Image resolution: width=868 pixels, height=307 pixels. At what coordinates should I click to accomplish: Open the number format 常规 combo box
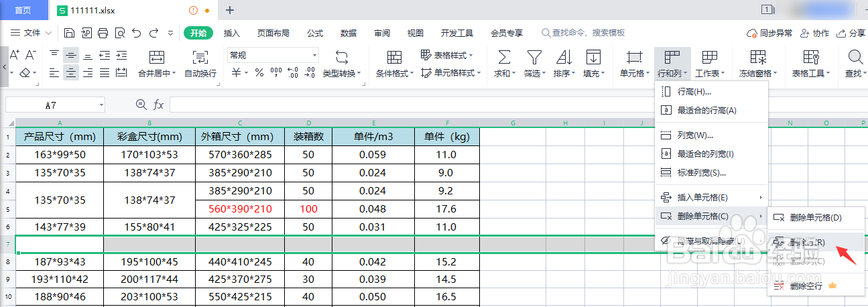click(273, 55)
